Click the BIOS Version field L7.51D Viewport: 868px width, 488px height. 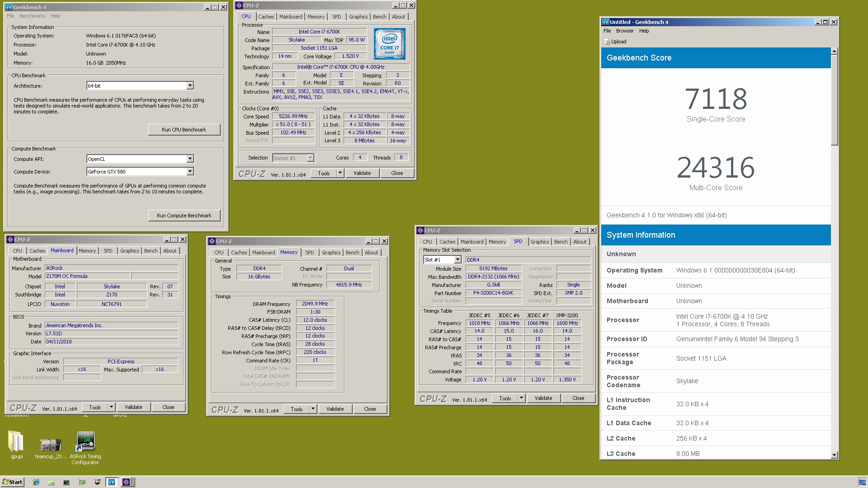111,334
